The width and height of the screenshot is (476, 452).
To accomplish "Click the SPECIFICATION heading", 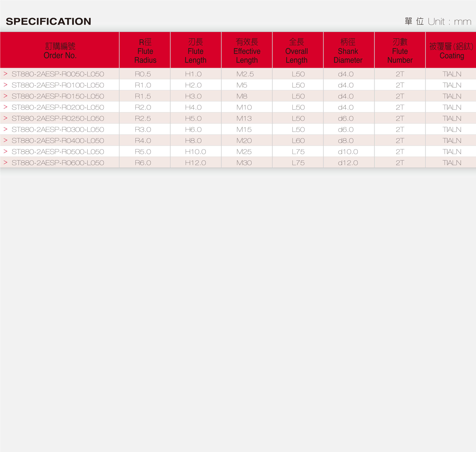I will tap(48, 21).
